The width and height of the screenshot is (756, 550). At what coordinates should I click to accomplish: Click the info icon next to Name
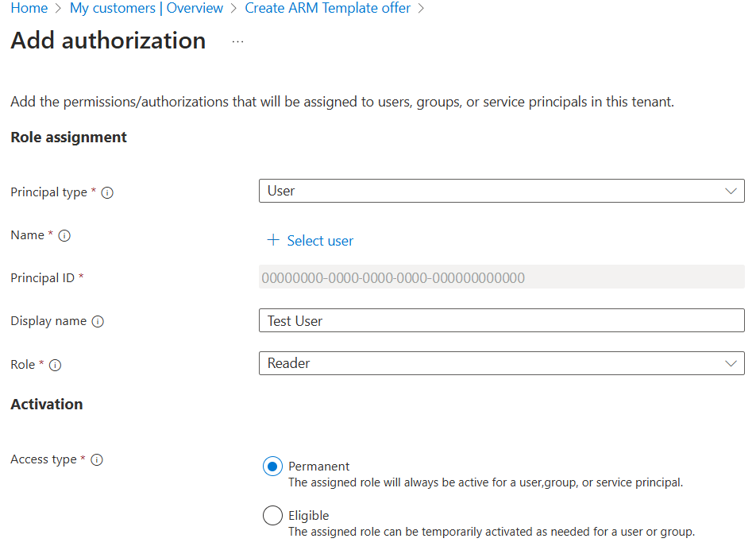(64, 234)
